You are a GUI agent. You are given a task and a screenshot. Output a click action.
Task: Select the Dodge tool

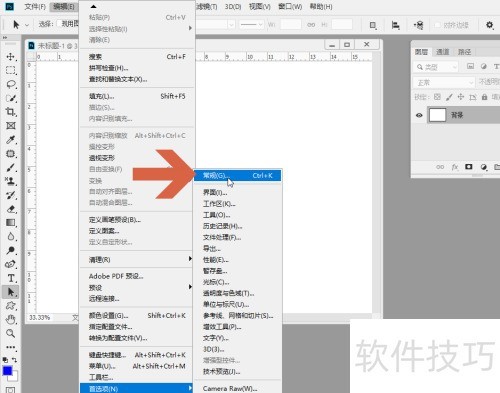pos(11,250)
